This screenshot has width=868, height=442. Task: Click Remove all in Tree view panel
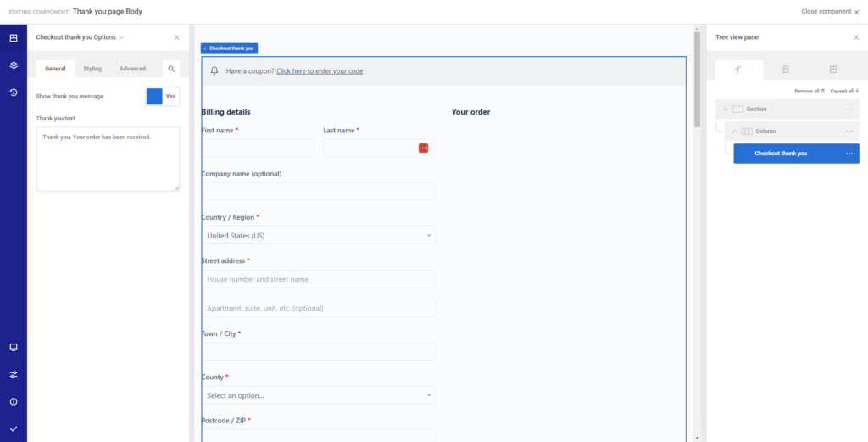click(x=809, y=91)
